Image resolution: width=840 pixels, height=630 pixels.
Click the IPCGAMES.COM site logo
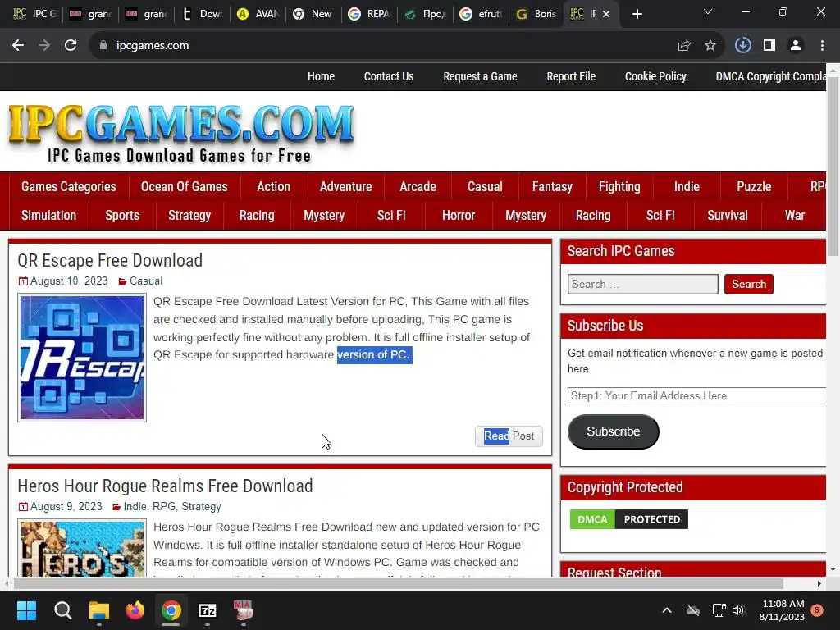pos(181,132)
